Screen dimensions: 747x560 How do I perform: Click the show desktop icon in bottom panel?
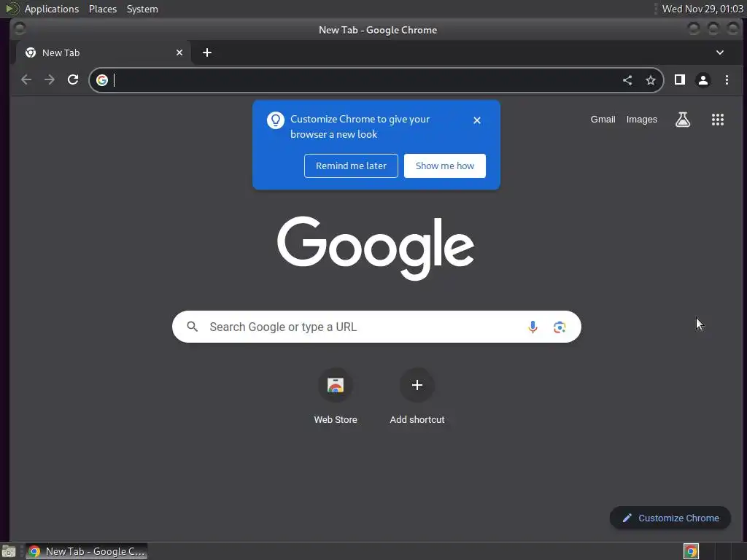9,551
